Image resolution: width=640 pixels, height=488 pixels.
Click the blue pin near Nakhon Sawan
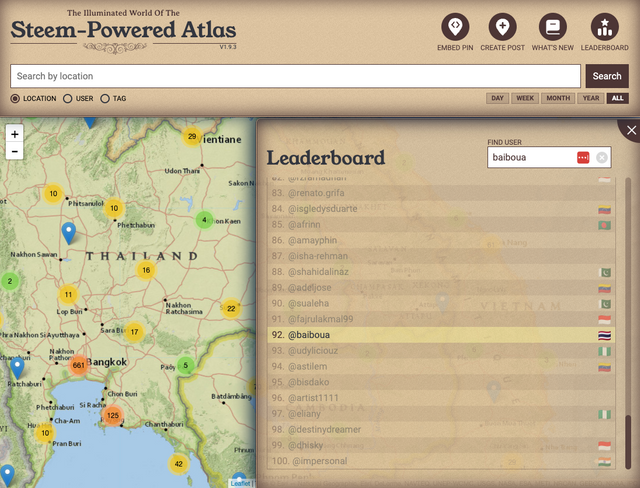pos(69,233)
